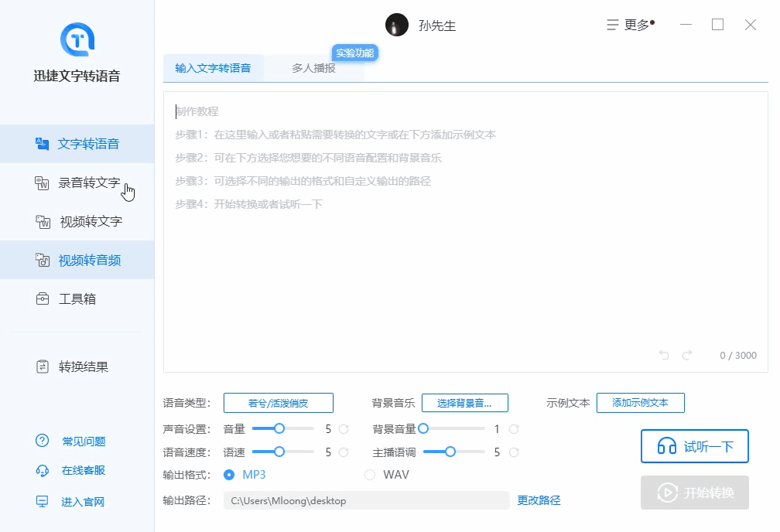Click the 0 / 3000 character counter
The height and width of the screenshot is (532, 780).
pos(738,356)
